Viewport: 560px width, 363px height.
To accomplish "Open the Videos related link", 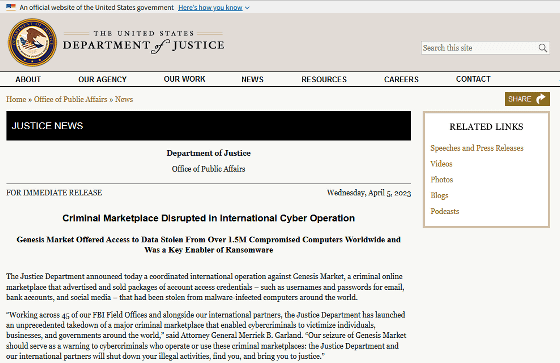I will pos(441,164).
